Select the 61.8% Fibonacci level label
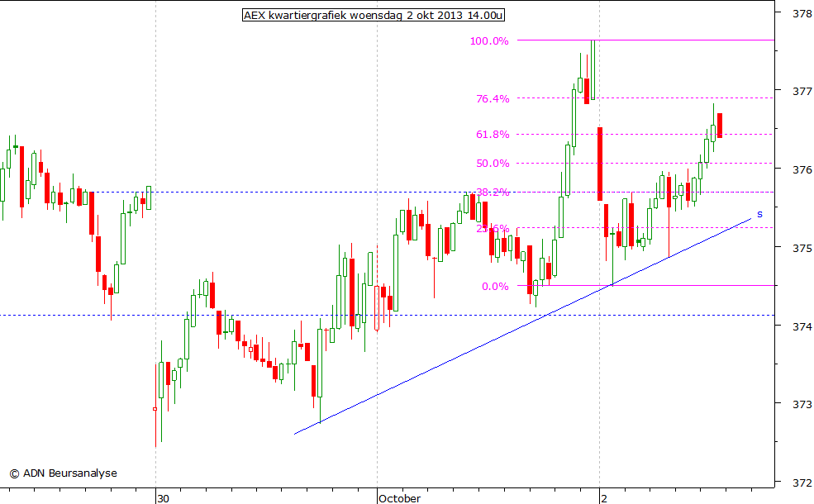 493,135
